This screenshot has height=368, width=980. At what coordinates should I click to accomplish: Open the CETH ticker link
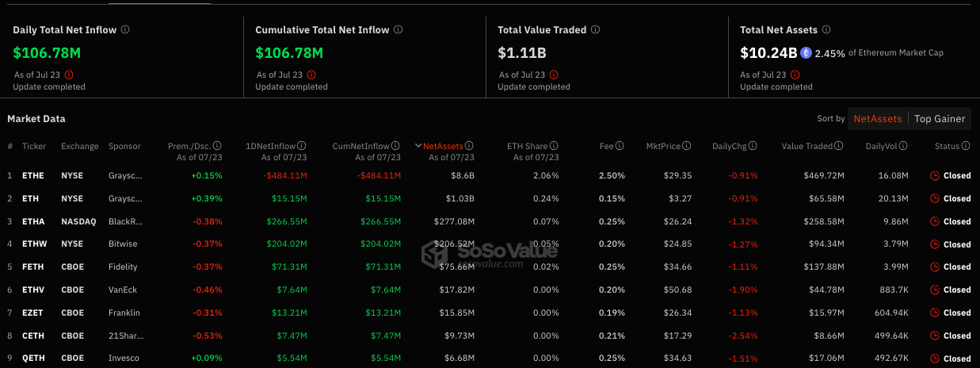coord(34,335)
